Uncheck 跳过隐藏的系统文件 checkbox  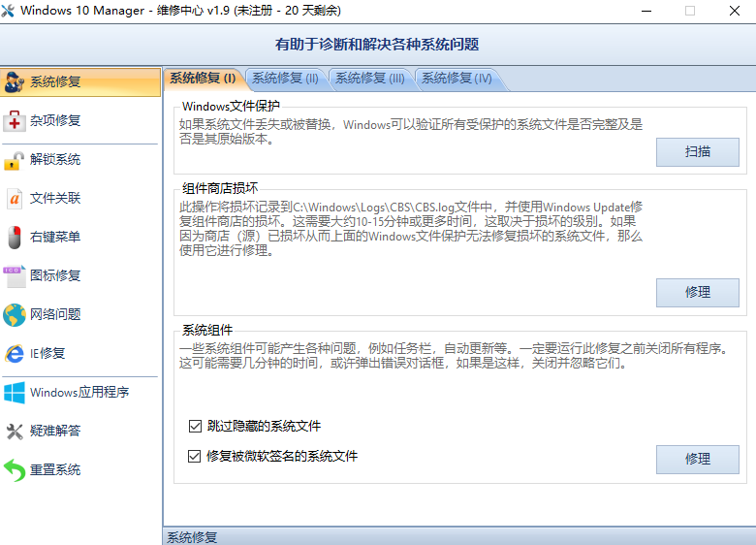(x=195, y=426)
